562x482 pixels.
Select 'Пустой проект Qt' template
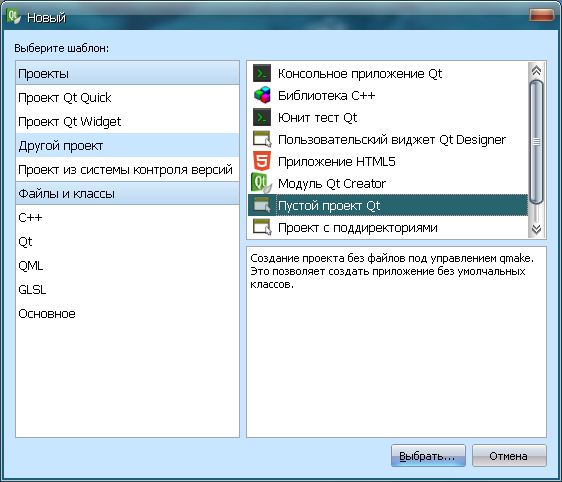tap(388, 205)
